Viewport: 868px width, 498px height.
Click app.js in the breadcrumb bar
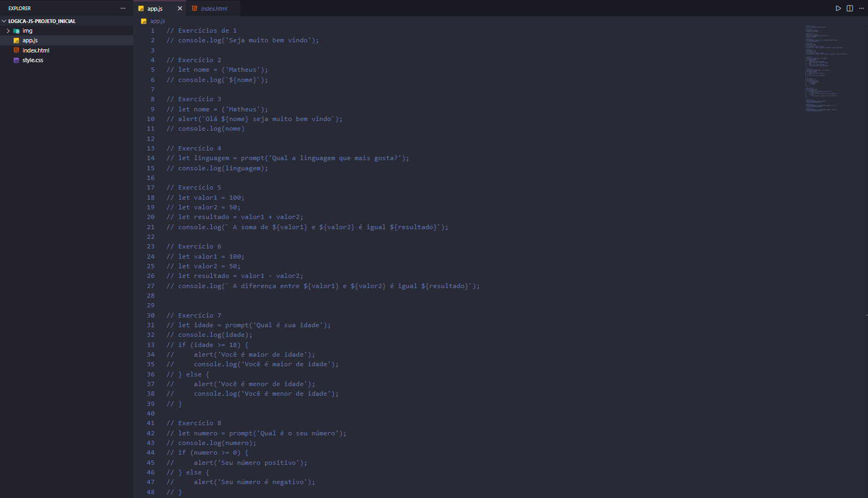click(x=158, y=21)
